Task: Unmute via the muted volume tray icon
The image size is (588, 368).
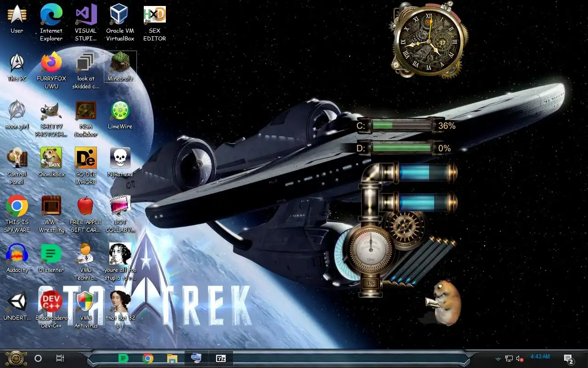Action: (520, 359)
